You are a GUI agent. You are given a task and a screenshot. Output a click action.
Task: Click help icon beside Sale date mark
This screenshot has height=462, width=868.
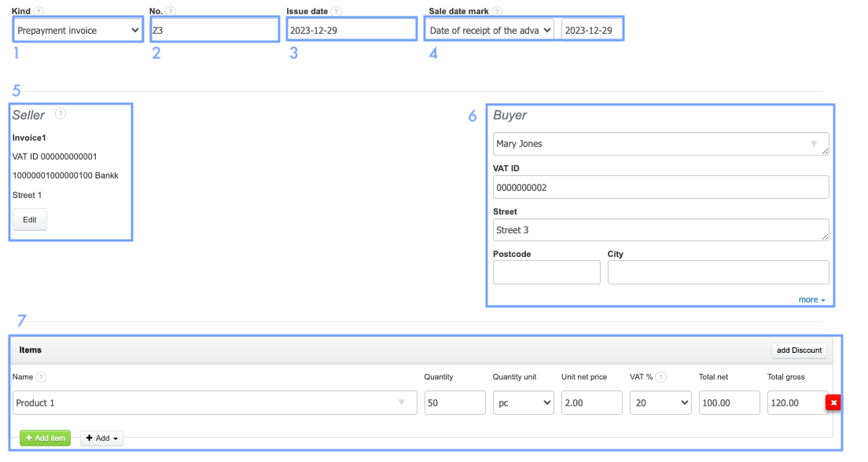click(497, 12)
